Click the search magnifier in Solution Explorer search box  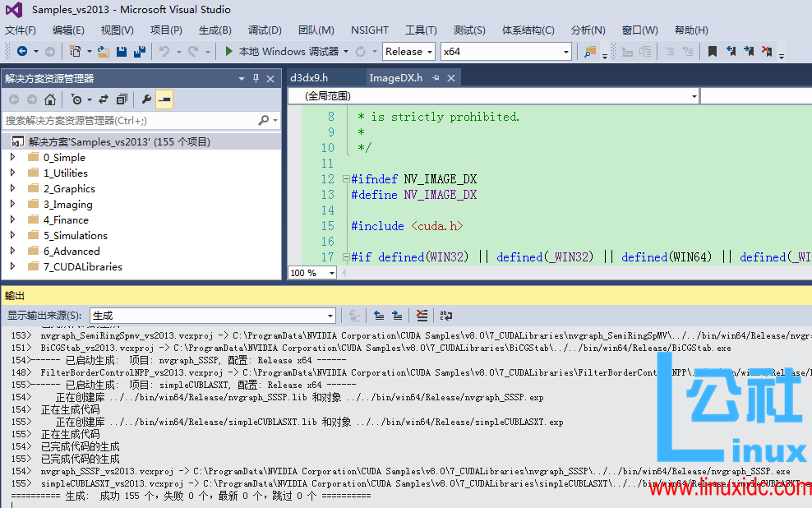click(264, 120)
